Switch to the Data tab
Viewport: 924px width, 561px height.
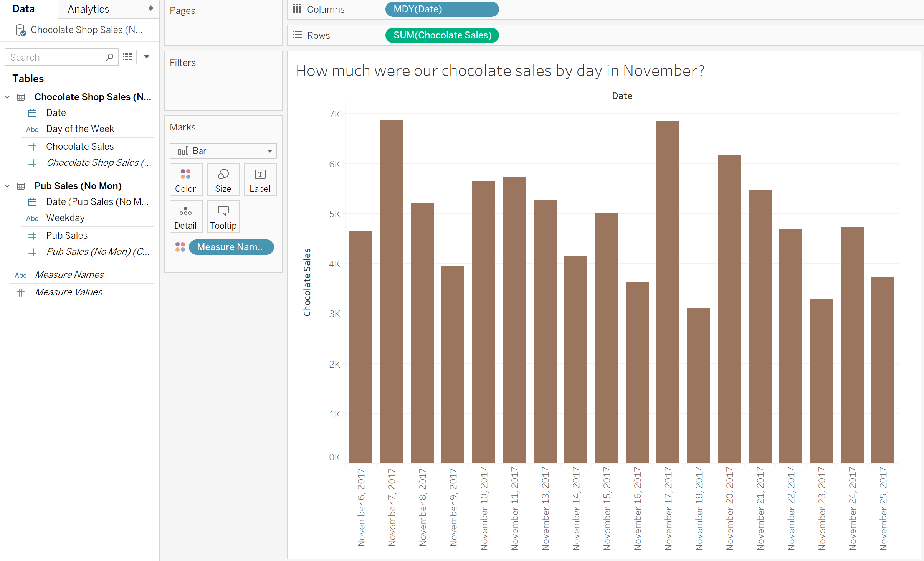[x=24, y=9]
